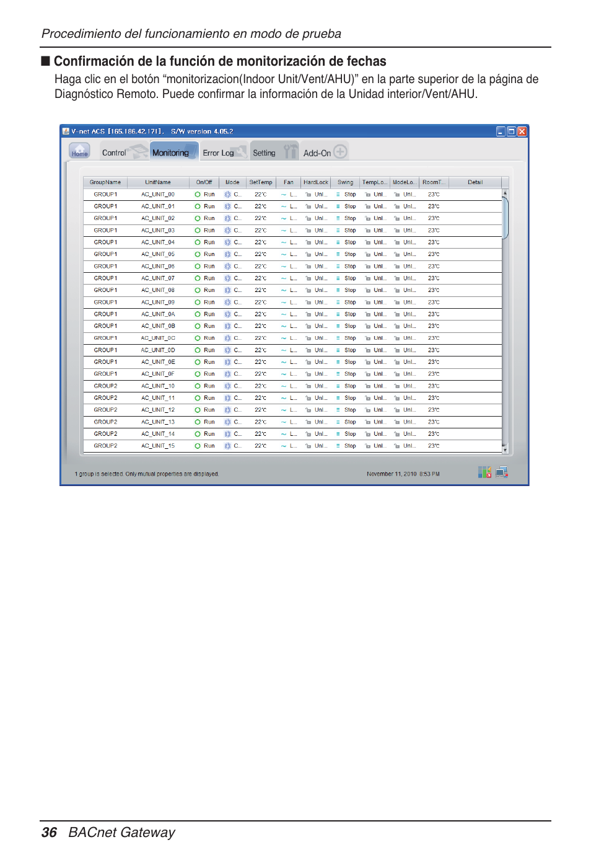This screenshot has width=591, height=868.
Task: Click the Run status icon for AC_UNIT_15
Action: [198, 446]
